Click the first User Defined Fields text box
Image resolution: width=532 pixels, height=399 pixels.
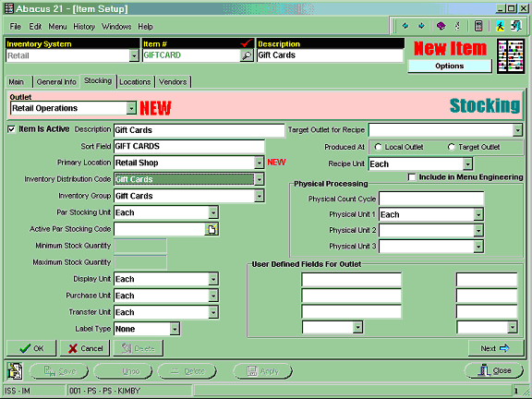(351, 280)
